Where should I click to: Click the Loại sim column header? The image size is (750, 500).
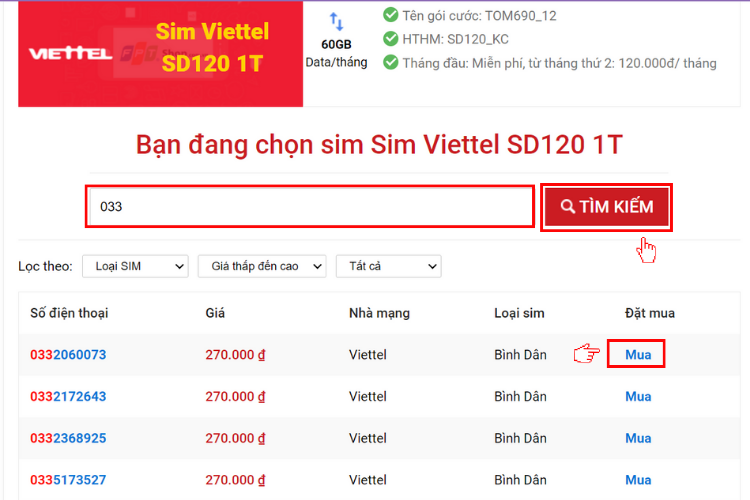point(519,313)
